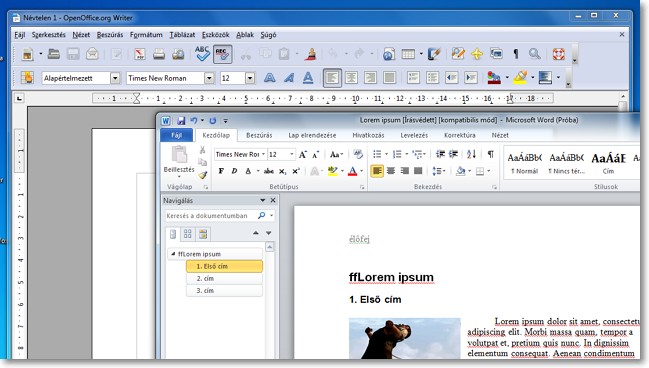Open the Navigálás pane options dropdown arrow
Screen dimensions: 649x368
point(262,200)
